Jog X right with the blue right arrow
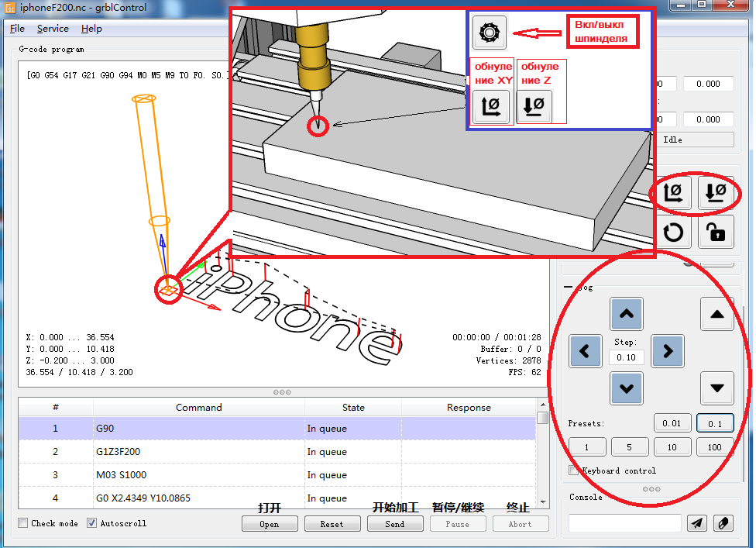756x548 pixels. coord(668,351)
